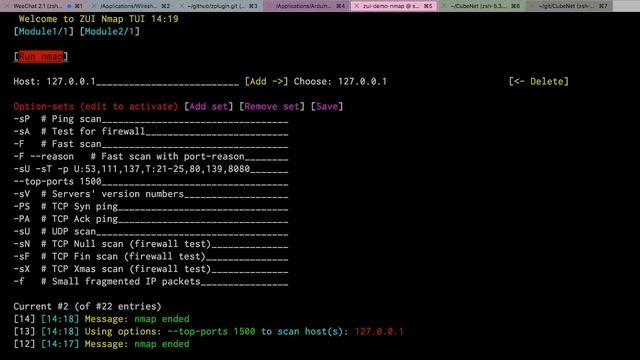Select the -F # Fast scan option field
The width and height of the screenshot is (640, 360).
coord(151,144)
